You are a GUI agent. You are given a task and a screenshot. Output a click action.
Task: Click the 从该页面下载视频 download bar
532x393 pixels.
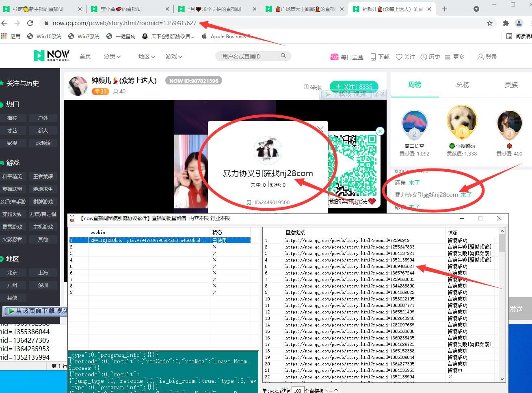[36, 311]
